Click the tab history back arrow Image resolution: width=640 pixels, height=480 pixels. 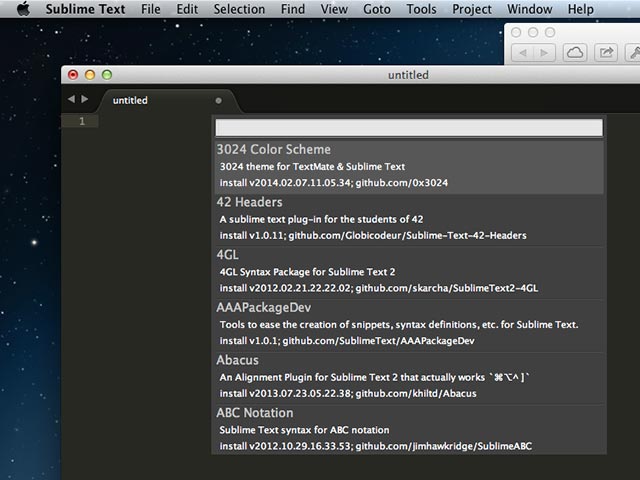(x=71, y=100)
